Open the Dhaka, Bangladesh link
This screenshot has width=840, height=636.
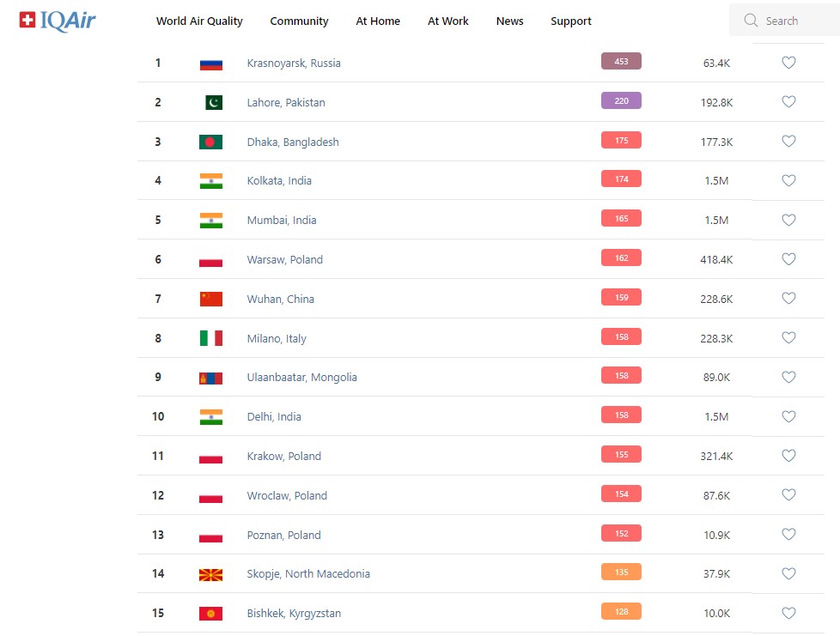coord(292,142)
